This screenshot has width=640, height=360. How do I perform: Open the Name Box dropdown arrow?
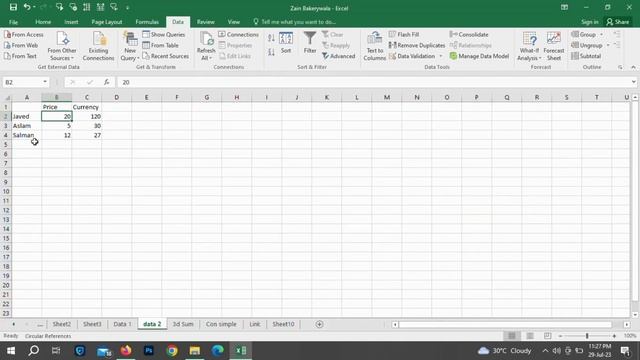[45, 82]
